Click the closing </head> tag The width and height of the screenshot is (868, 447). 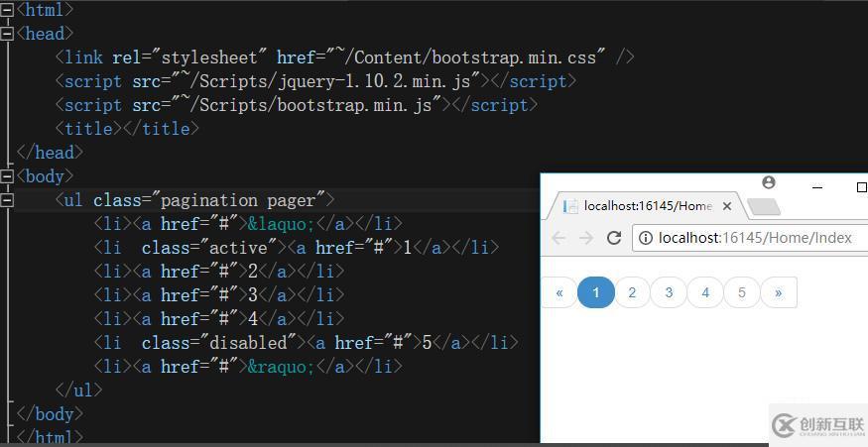pyautogui.click(x=50, y=153)
